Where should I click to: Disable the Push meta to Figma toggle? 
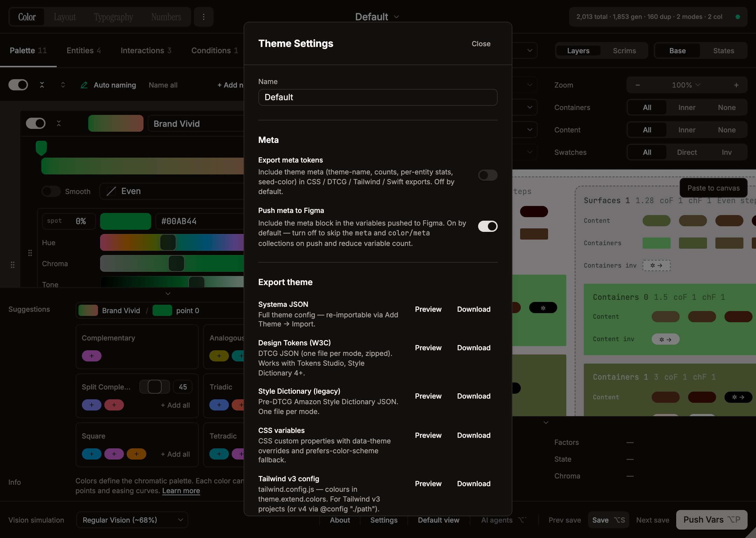pos(488,226)
